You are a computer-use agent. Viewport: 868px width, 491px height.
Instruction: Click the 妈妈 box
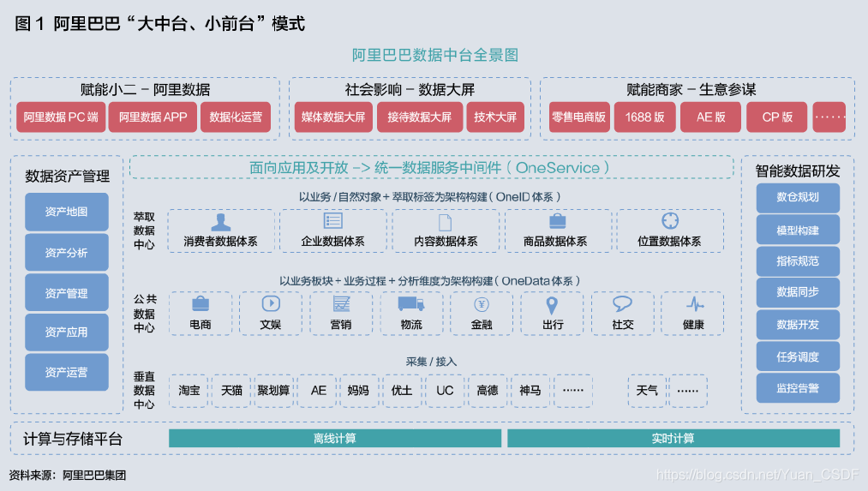(x=359, y=391)
